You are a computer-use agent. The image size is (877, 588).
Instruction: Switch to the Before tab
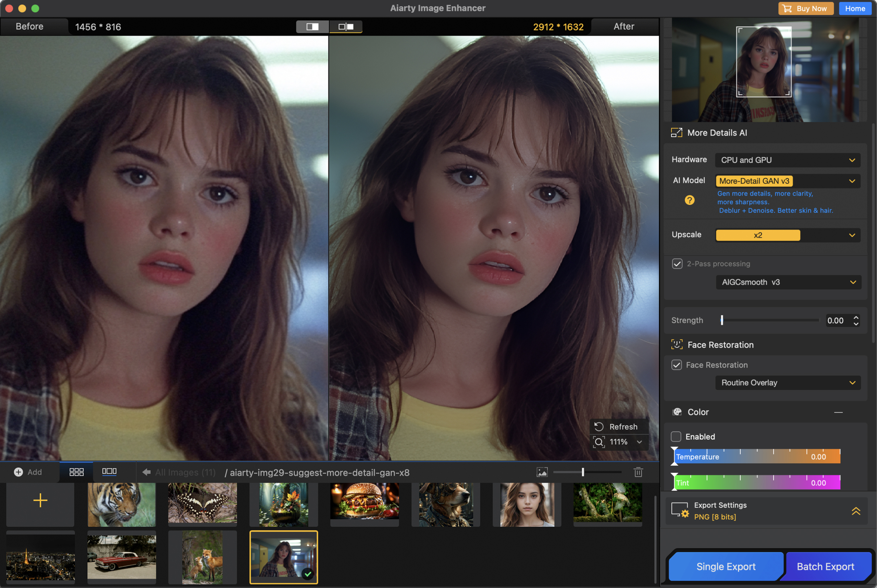(x=29, y=26)
